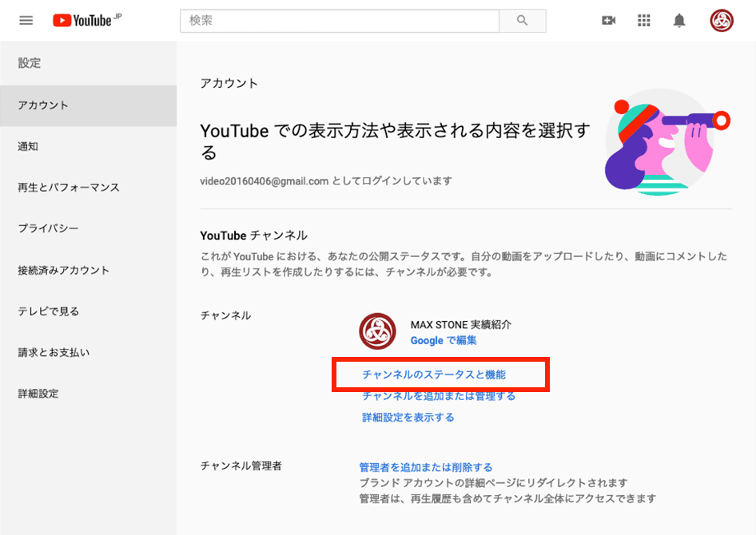Open the hamburger navigation menu
756x535 pixels.
pos(26,21)
